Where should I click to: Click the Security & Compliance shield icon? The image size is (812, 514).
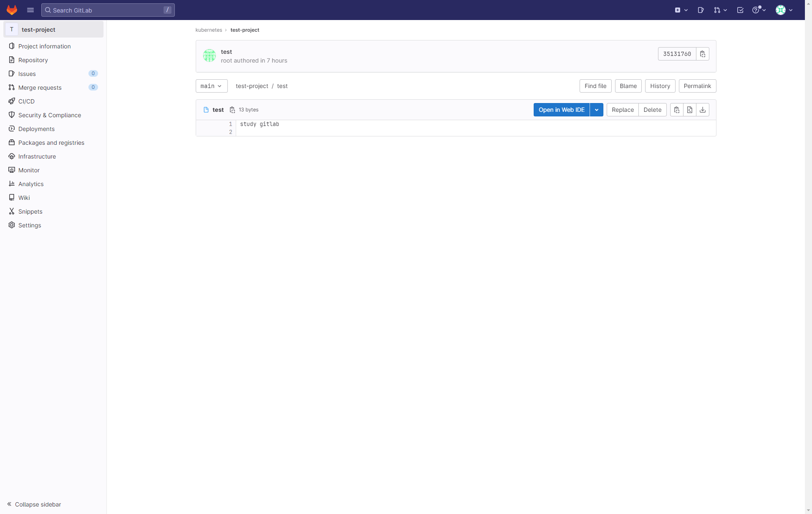(12, 115)
